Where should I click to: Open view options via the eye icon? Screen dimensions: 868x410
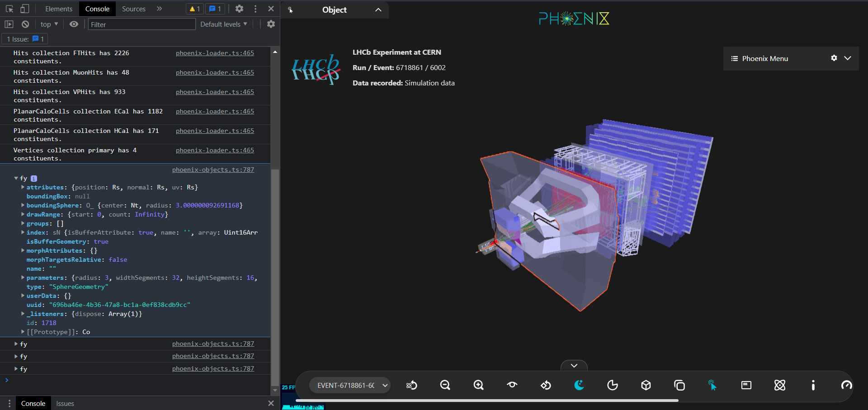(512, 385)
